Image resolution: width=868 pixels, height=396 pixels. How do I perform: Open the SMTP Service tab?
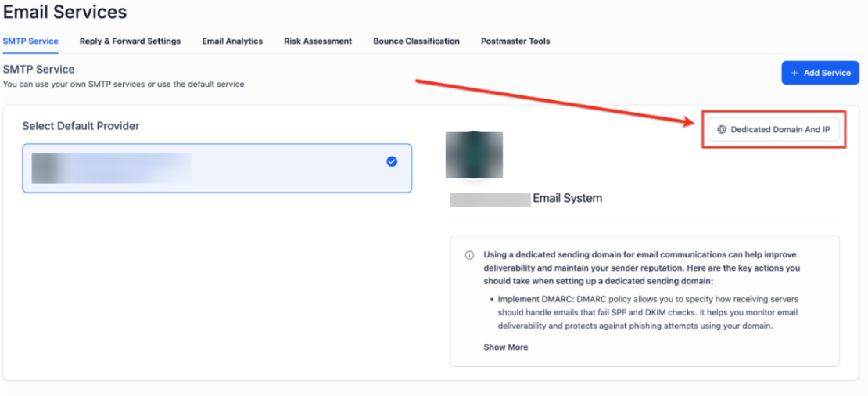(x=30, y=41)
